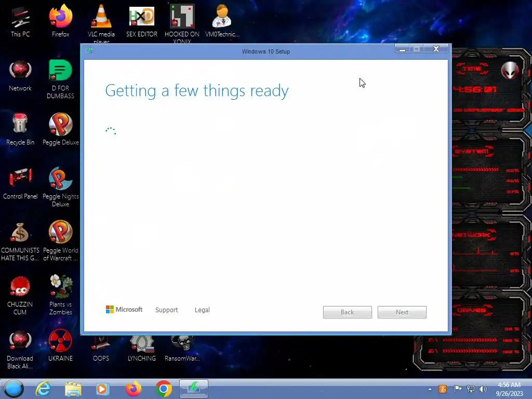
Task: Open the Action Center flag icon
Action: pyautogui.click(x=458, y=389)
